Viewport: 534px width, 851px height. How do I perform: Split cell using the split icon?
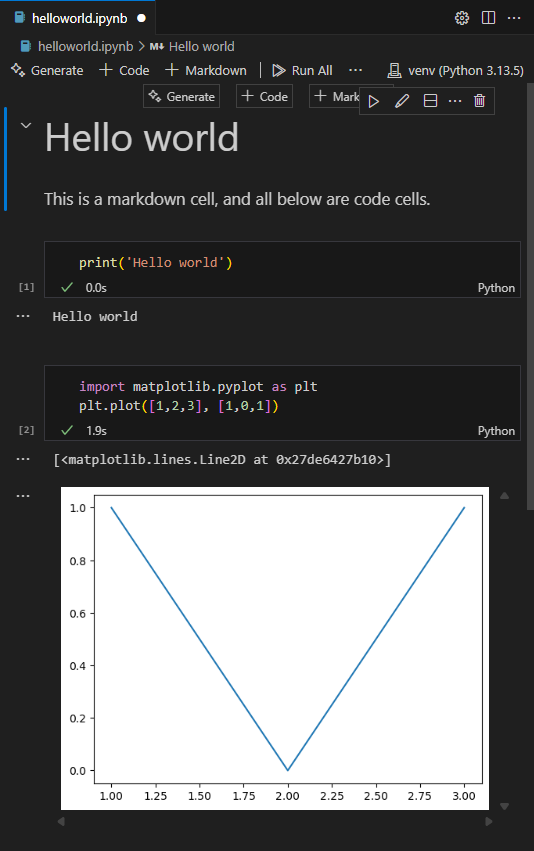click(x=430, y=101)
